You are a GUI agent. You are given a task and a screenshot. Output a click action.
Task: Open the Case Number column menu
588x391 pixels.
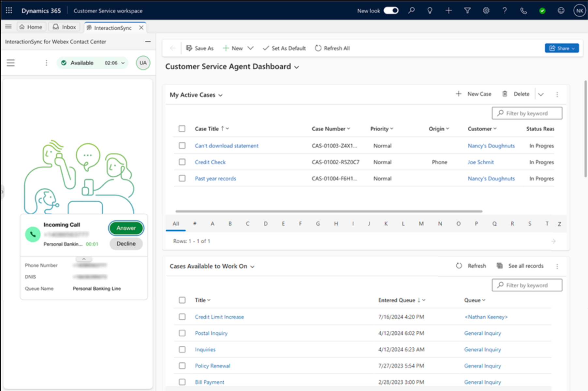click(331, 129)
